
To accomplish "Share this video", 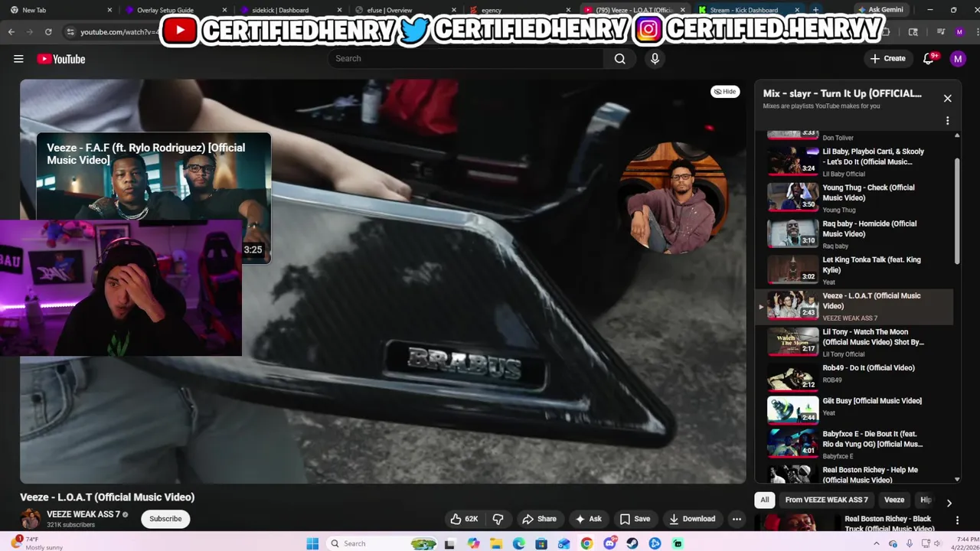I will (x=539, y=519).
